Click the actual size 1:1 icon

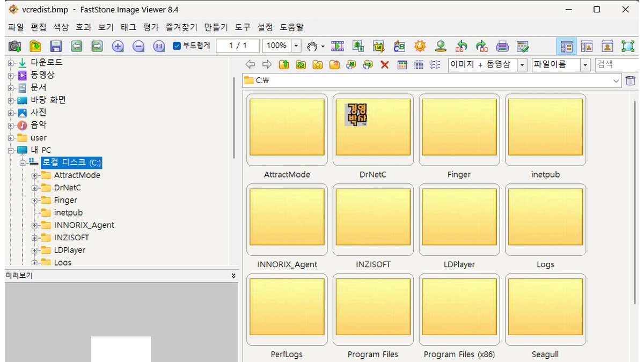159,46
